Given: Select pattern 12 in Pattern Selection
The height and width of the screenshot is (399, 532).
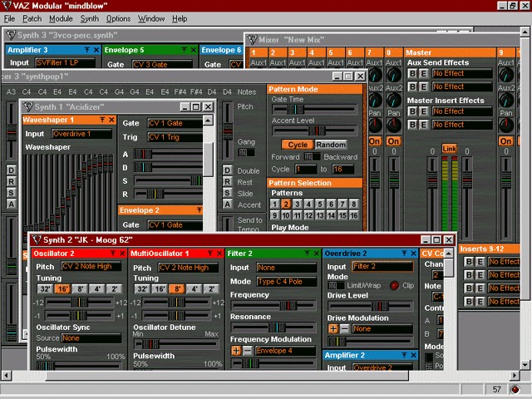Looking at the screenshot, I should click(308, 215).
